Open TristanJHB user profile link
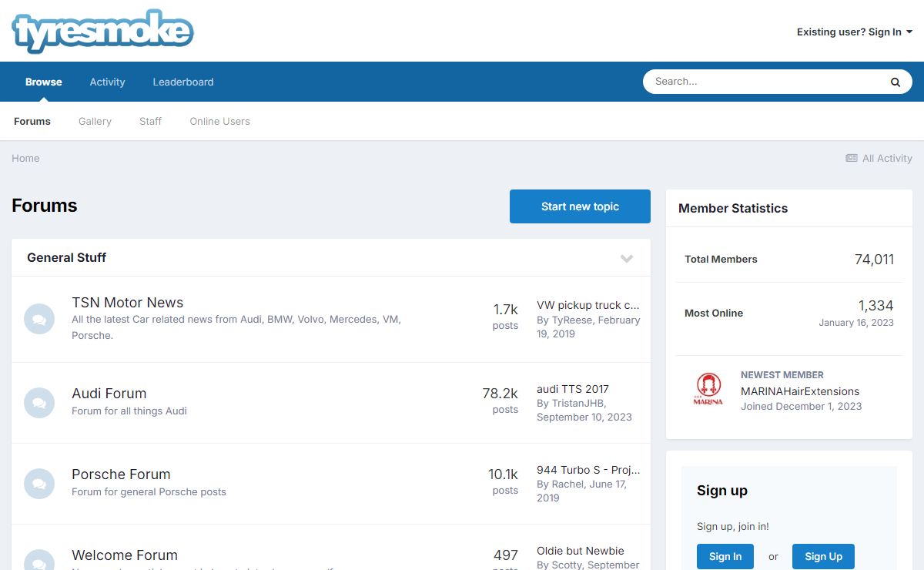The image size is (924, 570). (x=578, y=403)
